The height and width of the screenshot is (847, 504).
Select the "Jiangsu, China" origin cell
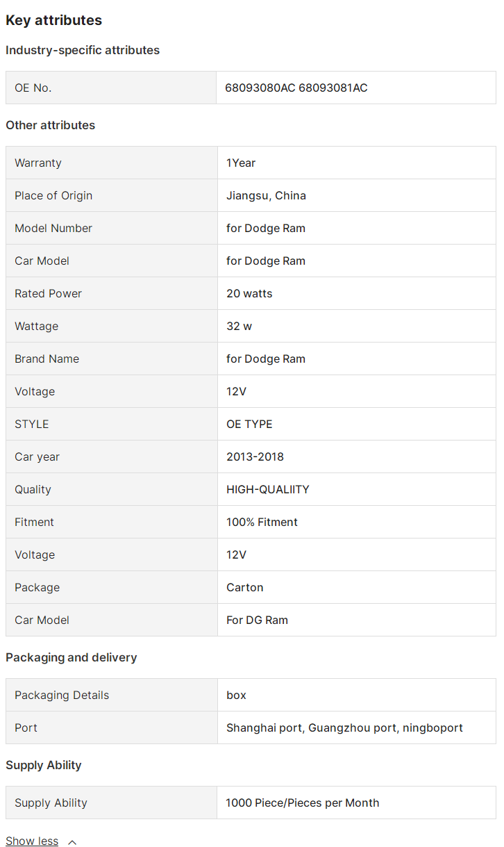(x=266, y=195)
